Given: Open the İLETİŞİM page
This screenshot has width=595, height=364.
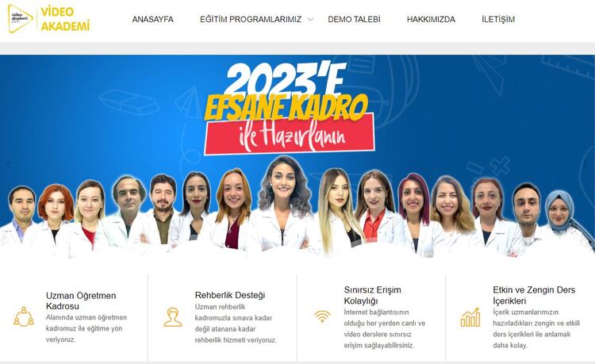Looking at the screenshot, I should 498,19.
